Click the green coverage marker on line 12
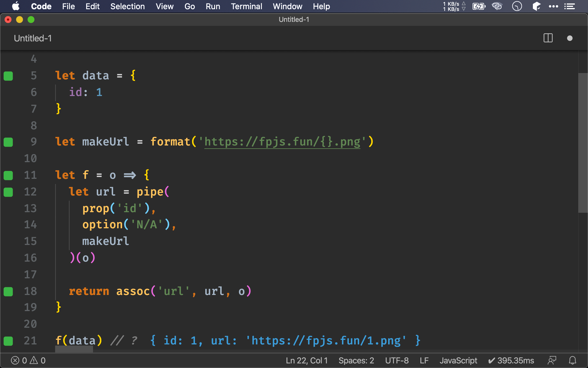588x368 pixels. coord(8,192)
